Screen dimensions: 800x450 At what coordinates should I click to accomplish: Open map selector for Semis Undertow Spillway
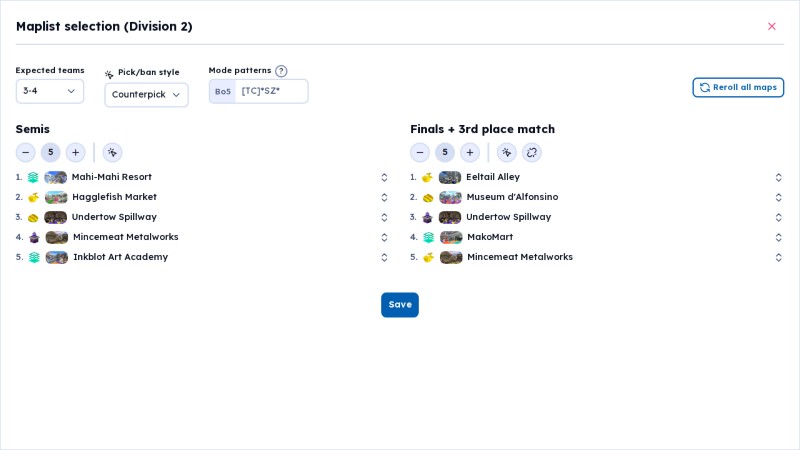click(384, 217)
